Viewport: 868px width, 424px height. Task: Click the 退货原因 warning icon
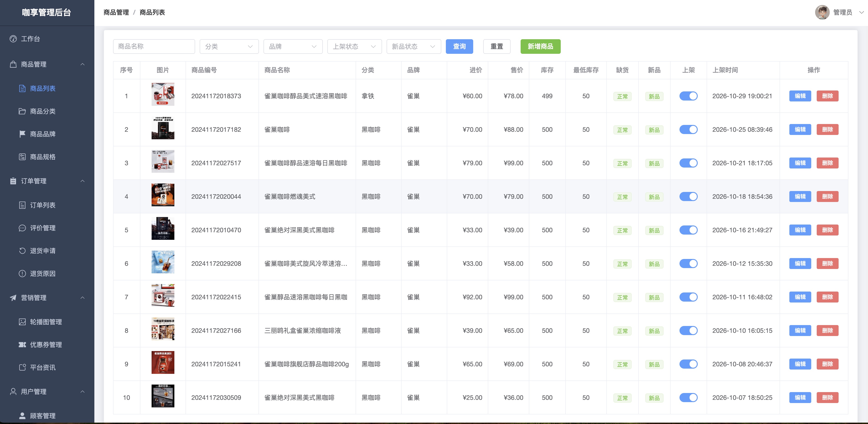pos(22,273)
